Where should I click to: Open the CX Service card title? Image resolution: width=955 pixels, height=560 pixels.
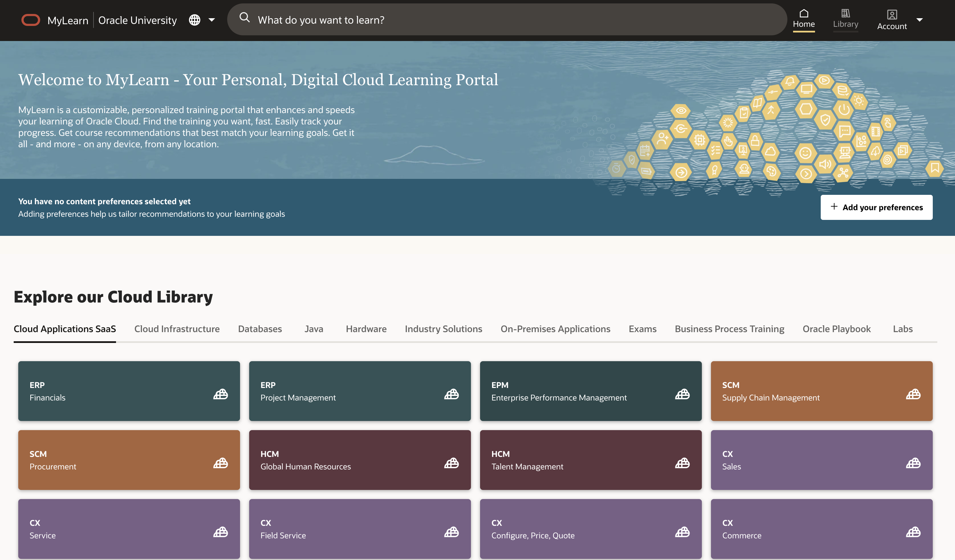pyautogui.click(x=42, y=536)
